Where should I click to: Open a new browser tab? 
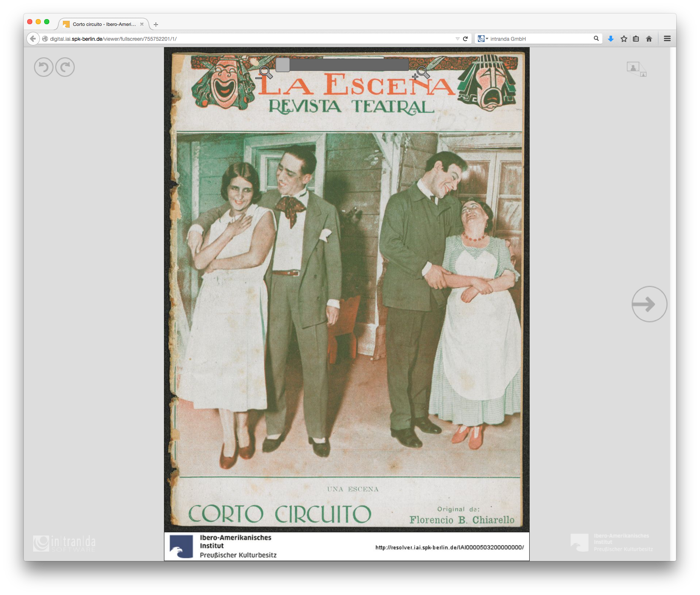[156, 25]
